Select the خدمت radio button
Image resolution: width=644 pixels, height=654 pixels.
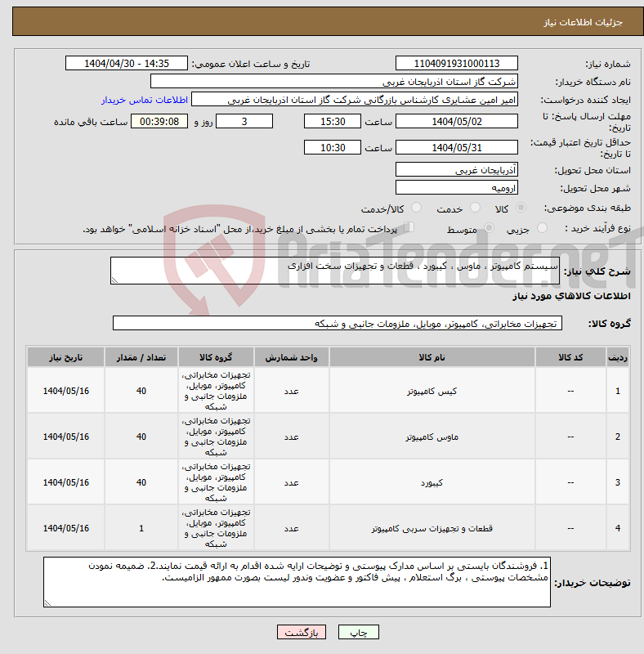coord(475,208)
